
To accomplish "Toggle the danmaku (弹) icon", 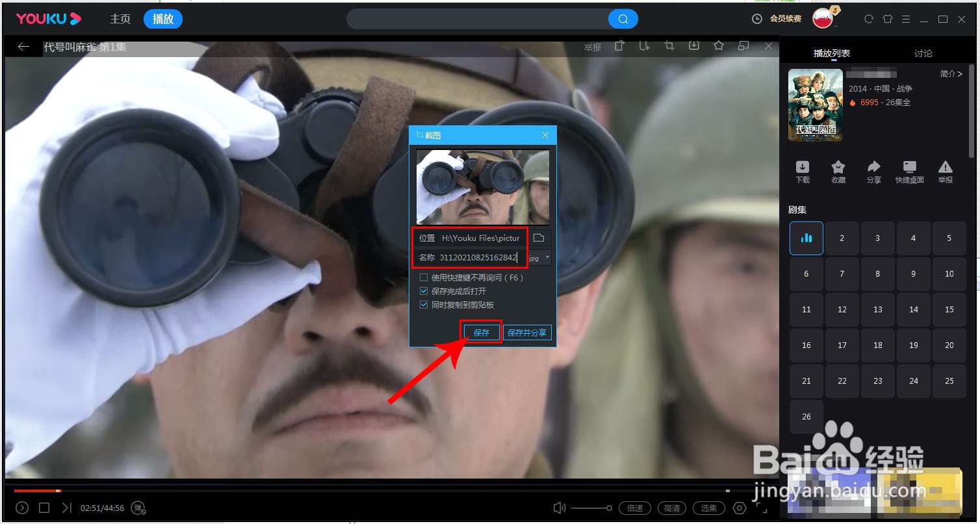I will [x=138, y=508].
